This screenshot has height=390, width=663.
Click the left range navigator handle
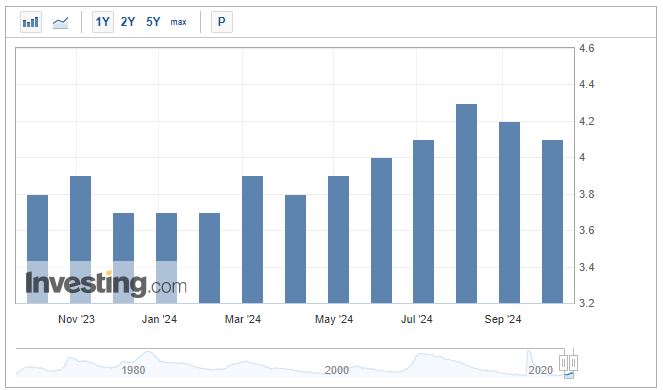pos(564,363)
